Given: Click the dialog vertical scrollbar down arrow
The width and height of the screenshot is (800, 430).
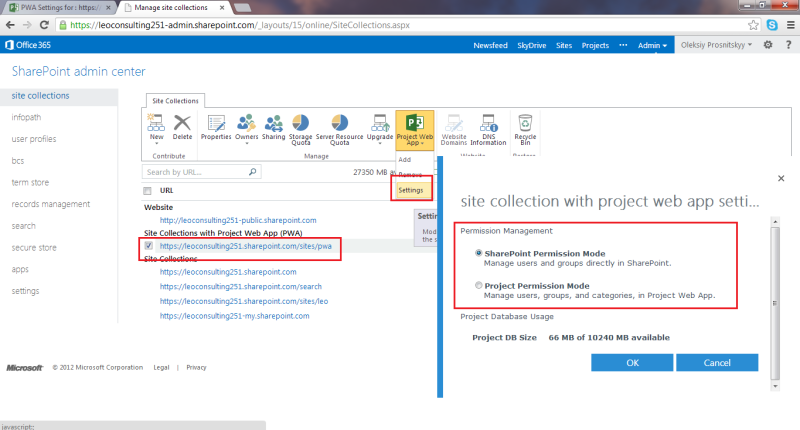Looking at the screenshot, I should coord(775,386).
